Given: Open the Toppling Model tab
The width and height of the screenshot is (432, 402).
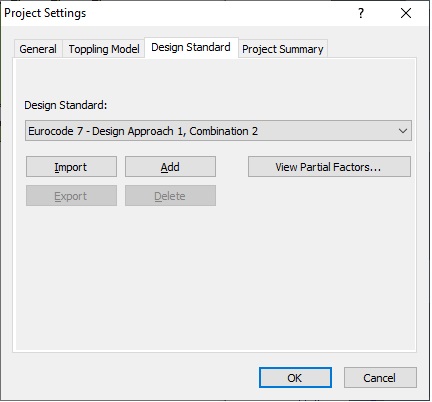Looking at the screenshot, I should [x=104, y=49].
